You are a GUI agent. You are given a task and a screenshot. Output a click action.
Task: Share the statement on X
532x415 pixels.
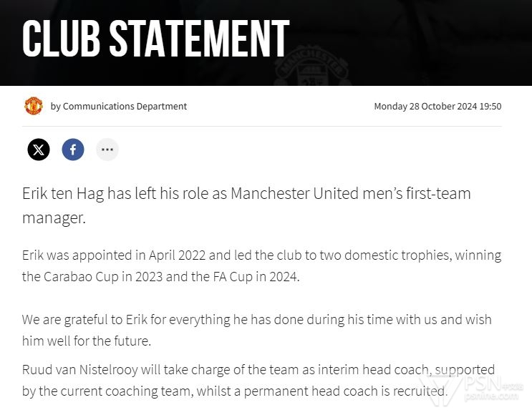pos(39,150)
